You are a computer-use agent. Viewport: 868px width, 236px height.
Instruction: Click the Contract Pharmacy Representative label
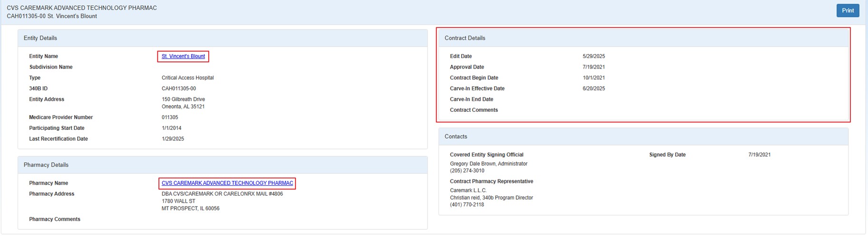pos(491,181)
